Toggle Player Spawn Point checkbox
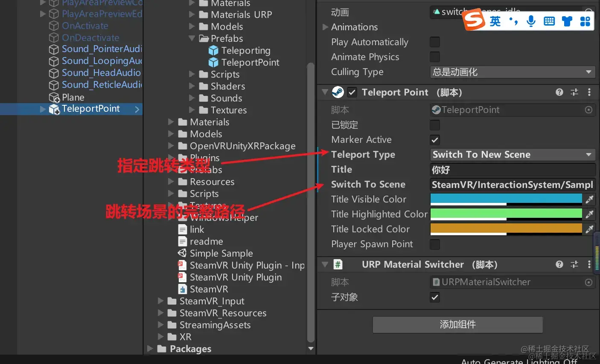 tap(435, 244)
